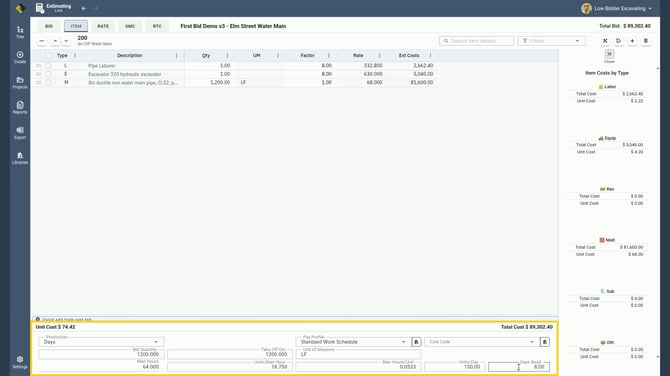Open the Filters dropdown
The height and width of the screenshot is (376, 670).
click(551, 41)
